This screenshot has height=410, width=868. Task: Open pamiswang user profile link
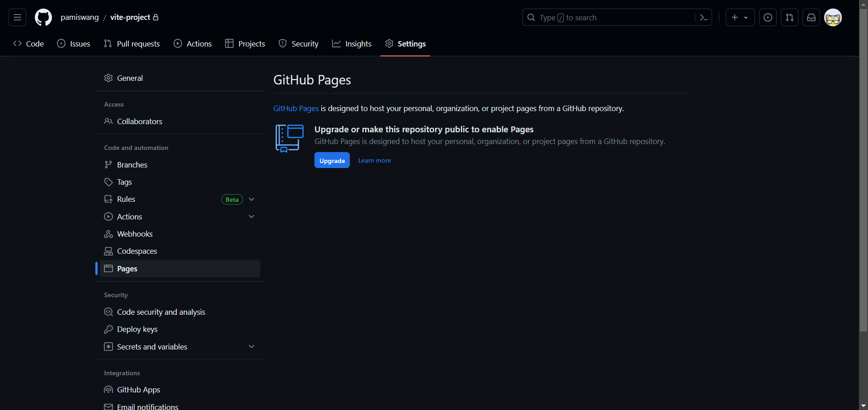(80, 17)
